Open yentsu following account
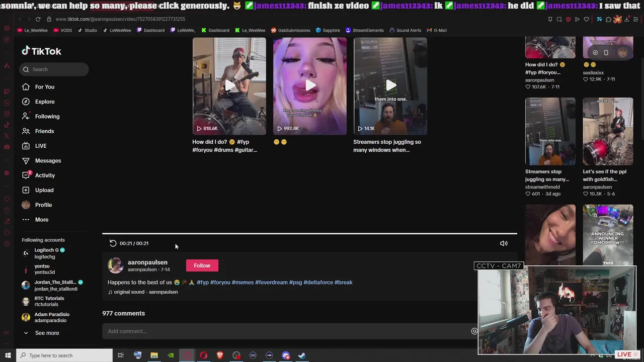This screenshot has height=362, width=644. [x=39, y=269]
